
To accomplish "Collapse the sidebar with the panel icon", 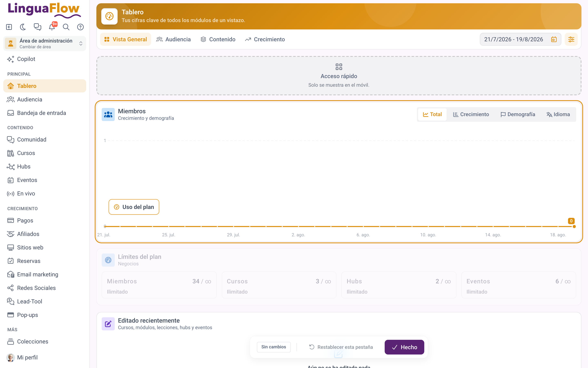I will (9, 27).
